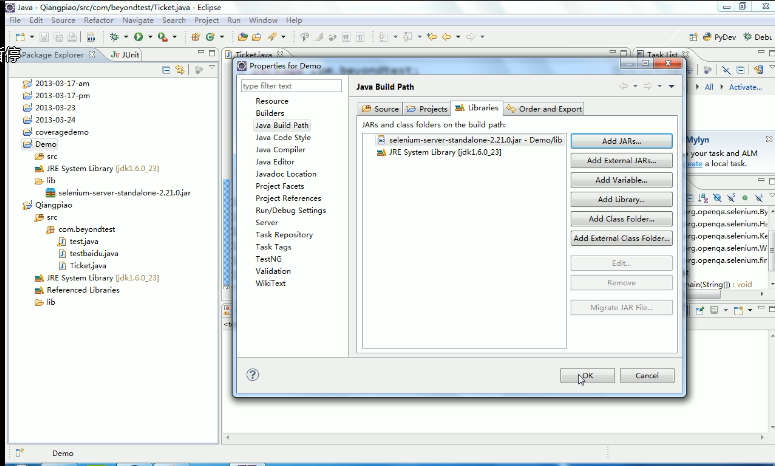Viewport: 775px width, 466px height.
Task: Open the Refactor menu
Action: pyautogui.click(x=98, y=20)
